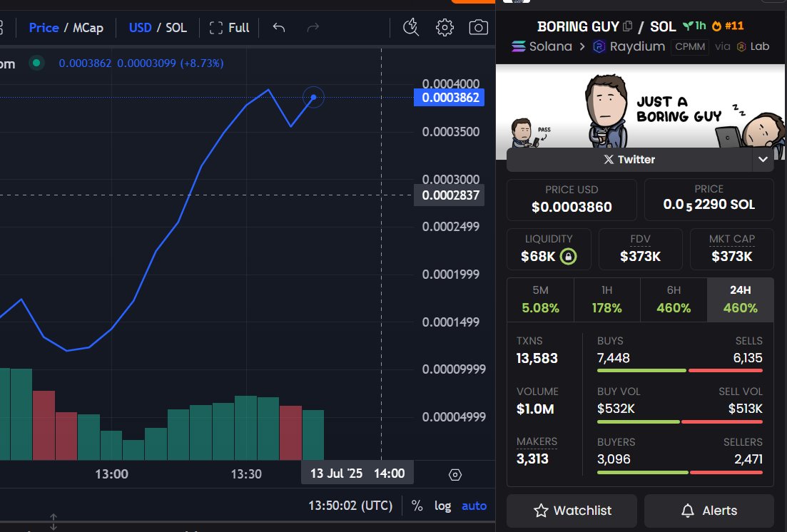Click the 1h age sprout badge
The height and width of the screenshot is (532, 787).
pos(694,26)
